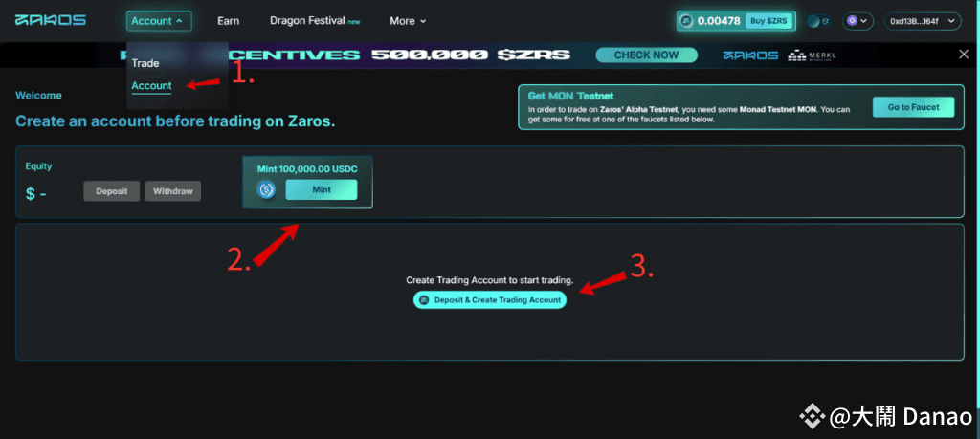Click the USDC coin icon
Screen dimensions: 980x439
tap(268, 189)
